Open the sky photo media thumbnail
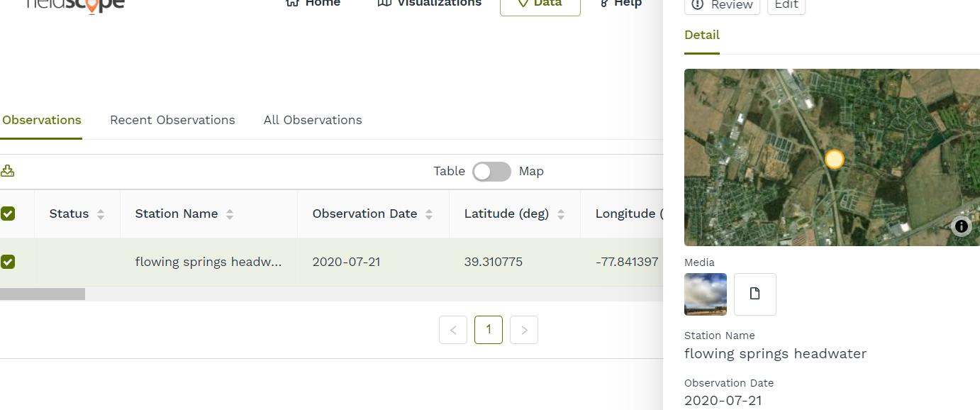The height and width of the screenshot is (410, 980). click(706, 294)
